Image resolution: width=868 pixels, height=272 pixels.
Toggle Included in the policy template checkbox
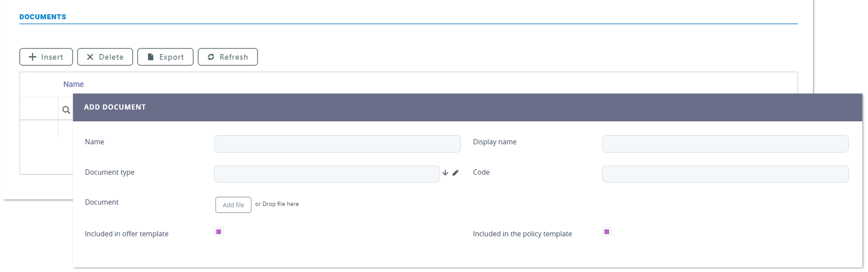click(x=606, y=232)
